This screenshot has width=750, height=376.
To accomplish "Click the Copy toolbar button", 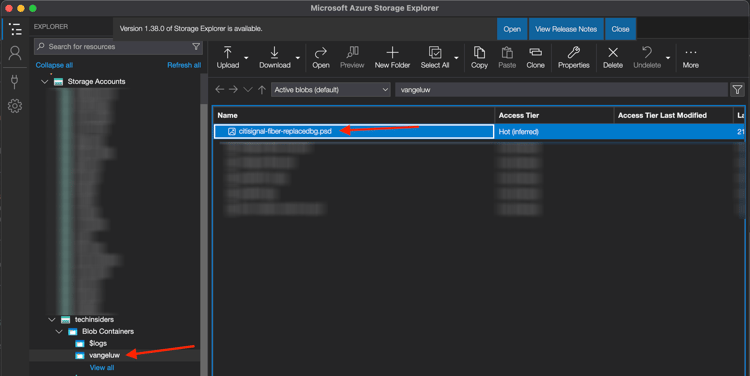I will pos(479,58).
